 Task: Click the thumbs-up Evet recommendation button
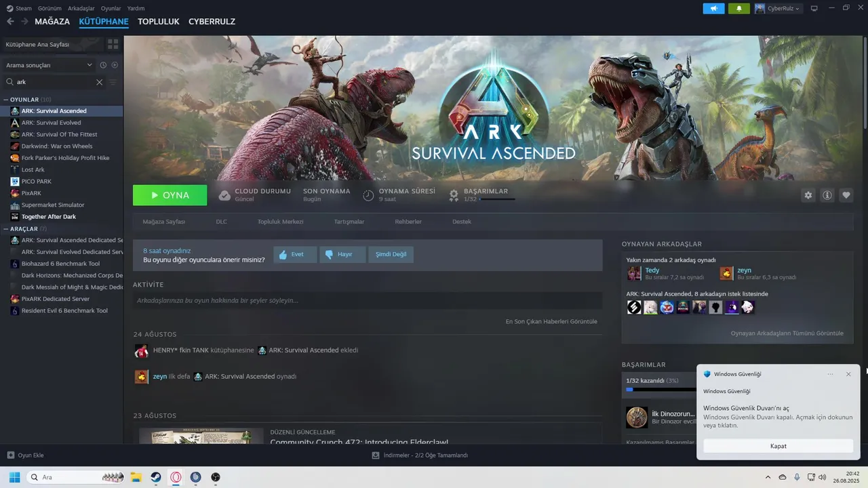(295, 254)
